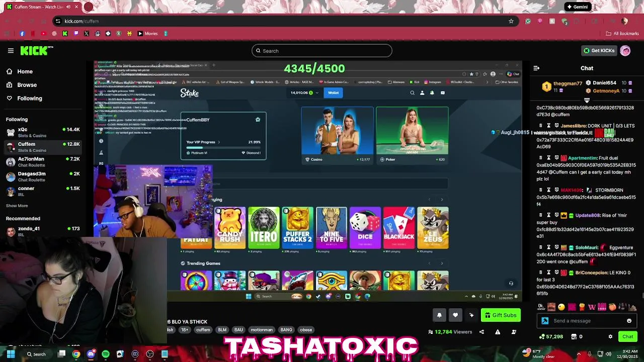
Task: Click the follow heart button
Action: (455, 315)
